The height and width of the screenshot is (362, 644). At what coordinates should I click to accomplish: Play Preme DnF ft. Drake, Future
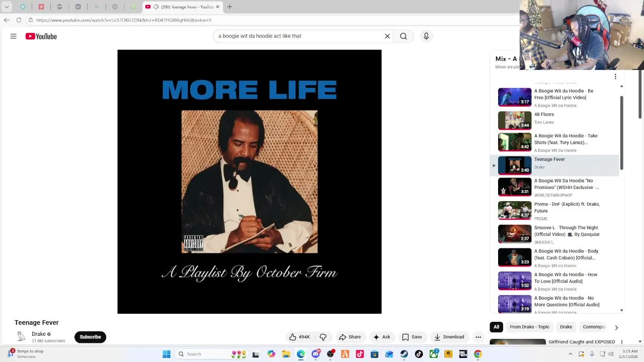point(554,211)
